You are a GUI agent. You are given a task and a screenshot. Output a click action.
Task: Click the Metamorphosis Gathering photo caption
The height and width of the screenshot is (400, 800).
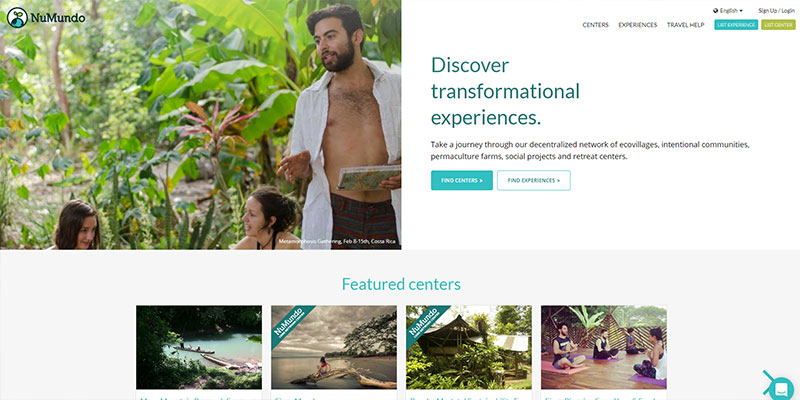(x=337, y=241)
